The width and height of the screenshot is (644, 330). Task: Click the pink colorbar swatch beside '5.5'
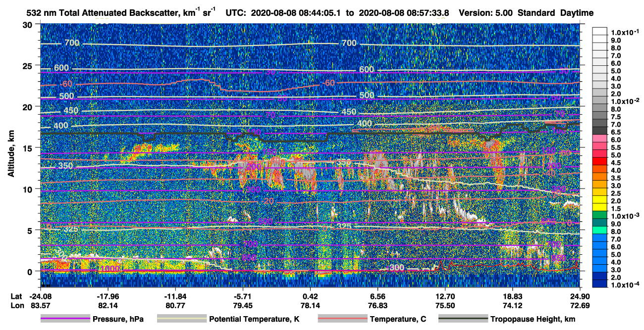coord(600,146)
